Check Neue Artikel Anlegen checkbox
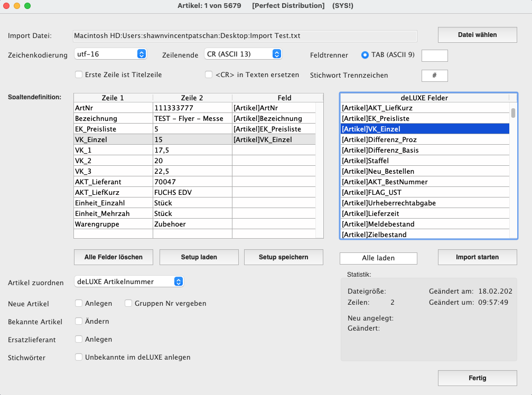 pyautogui.click(x=79, y=303)
